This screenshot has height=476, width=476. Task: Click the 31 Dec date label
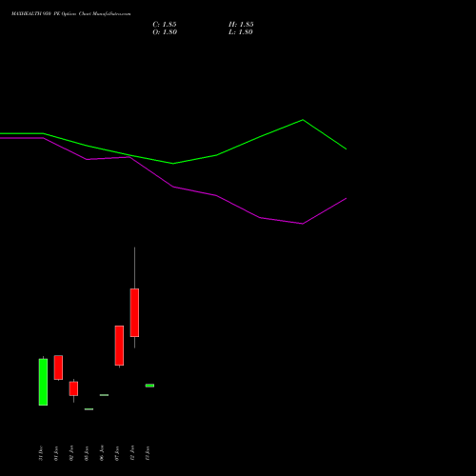(41, 453)
